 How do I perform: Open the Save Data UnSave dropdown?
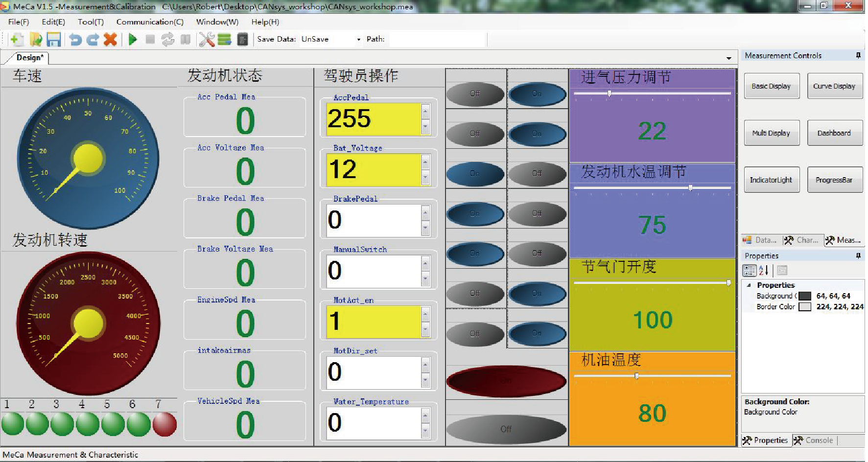click(x=359, y=40)
